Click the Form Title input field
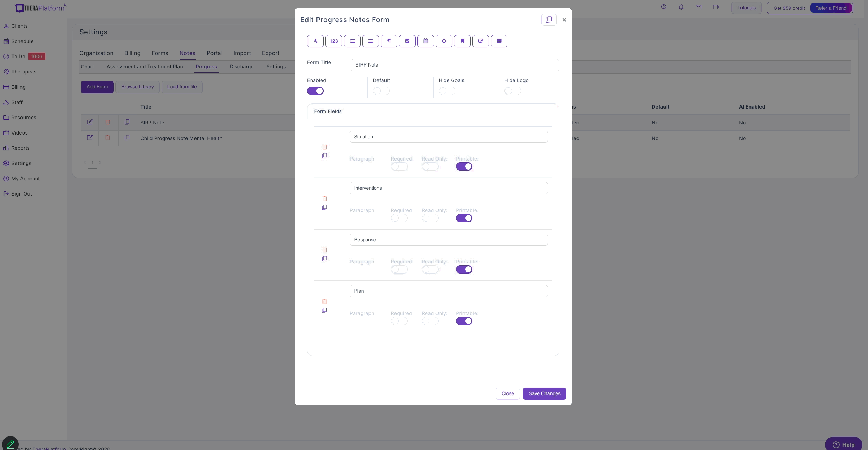Viewport: 868px width, 450px height. tap(455, 65)
